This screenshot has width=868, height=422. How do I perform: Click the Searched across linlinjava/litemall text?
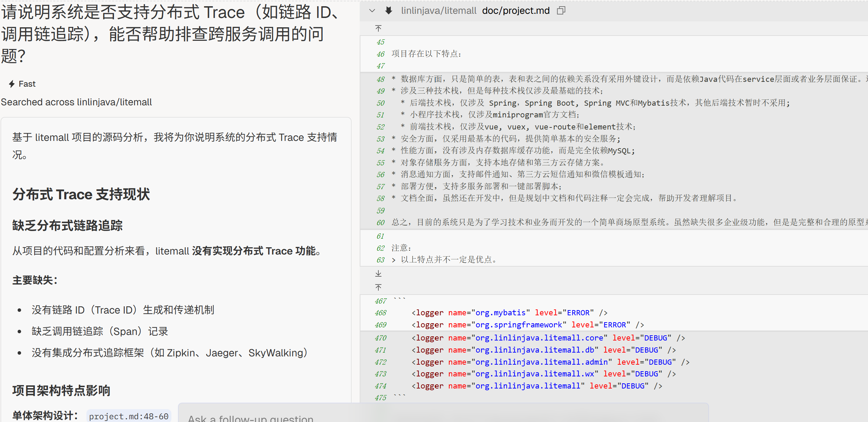pyautogui.click(x=76, y=102)
